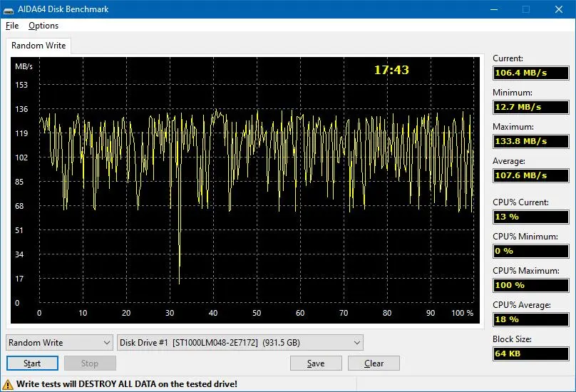The height and width of the screenshot is (392, 576).
Task: Click the yellow warning triangle icon
Action: [8, 384]
